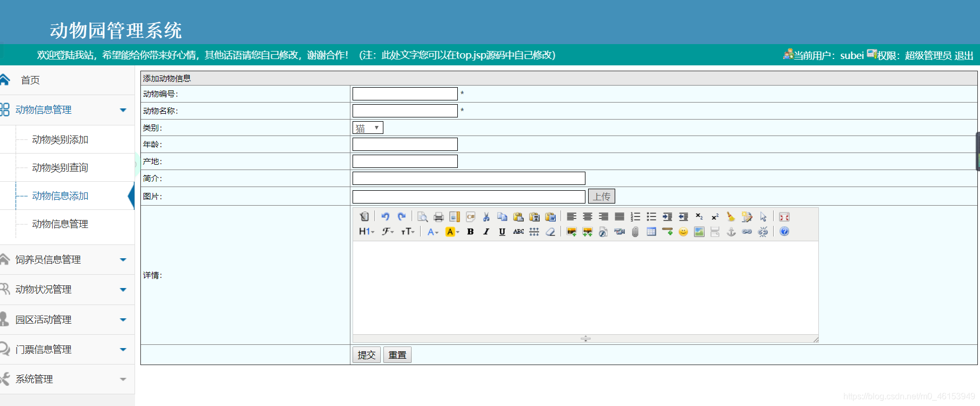
Task: Focus the 动物编号 input field
Action: click(405, 94)
